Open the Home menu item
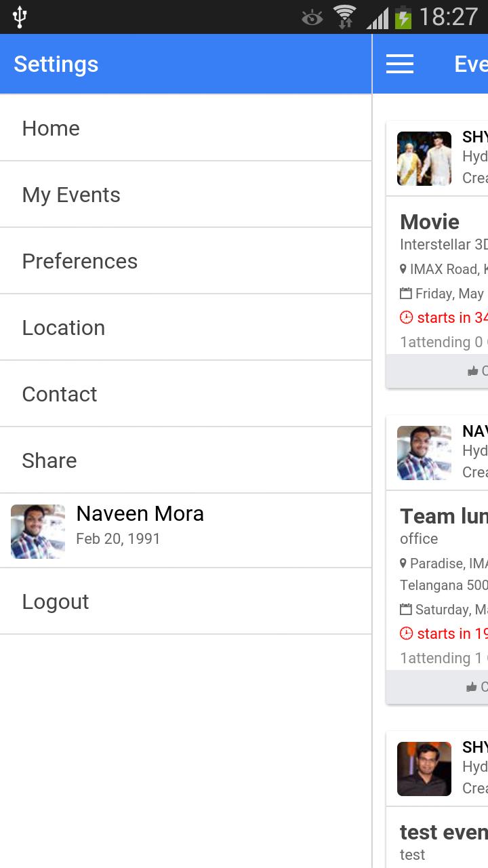Viewport: 488px width, 868px height. point(186,128)
